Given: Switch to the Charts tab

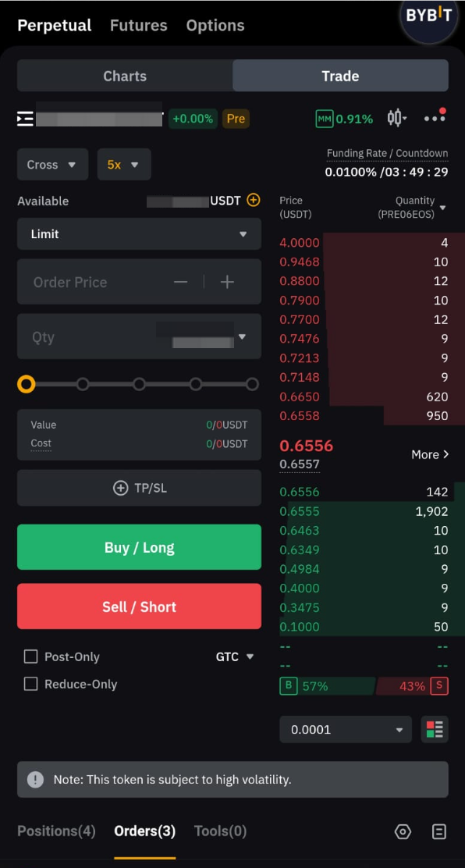Looking at the screenshot, I should point(125,76).
